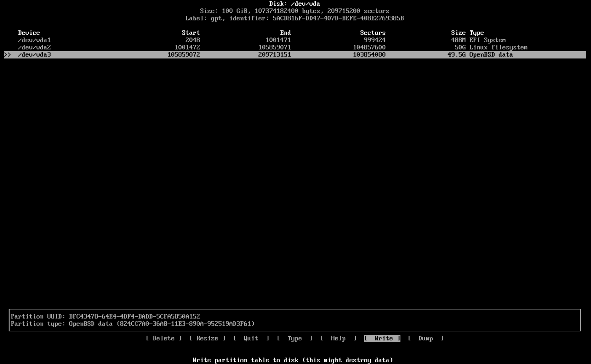
Task: Activate the Write command to save the partition table
Action: (382, 338)
